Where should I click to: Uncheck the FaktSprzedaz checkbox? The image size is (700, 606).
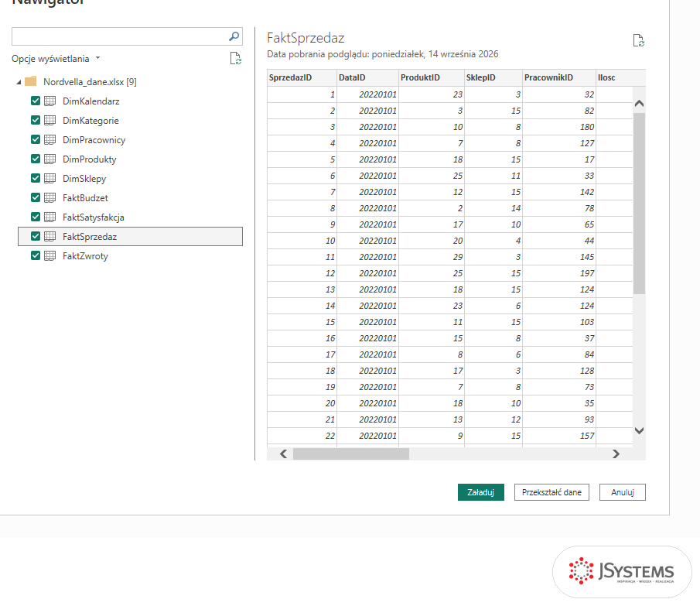(36, 236)
